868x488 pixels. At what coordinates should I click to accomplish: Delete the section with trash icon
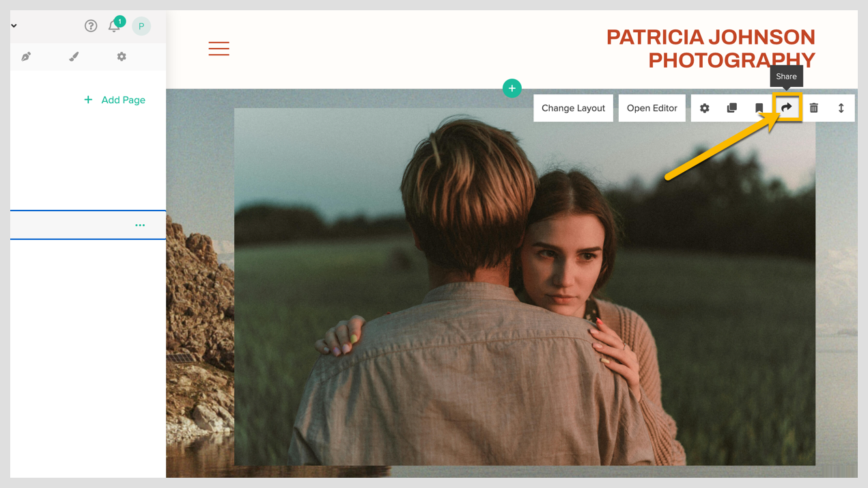[x=814, y=108]
